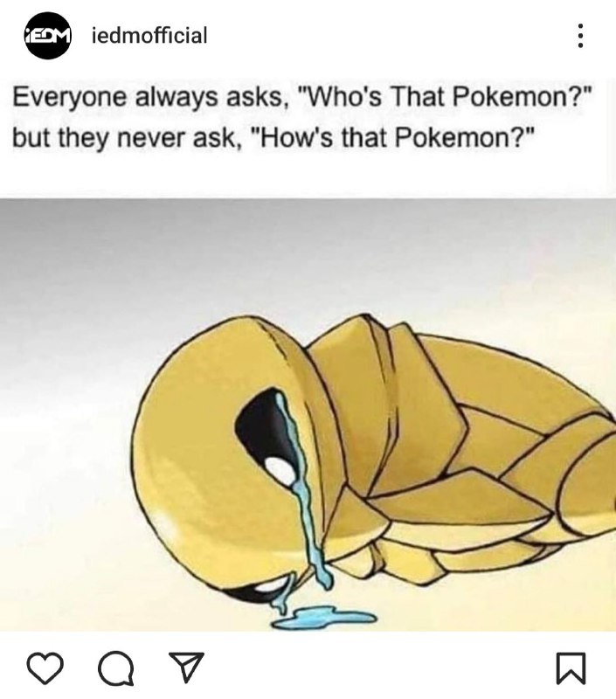Select the quoted text "How's that Pokemon?"

pos(392,137)
